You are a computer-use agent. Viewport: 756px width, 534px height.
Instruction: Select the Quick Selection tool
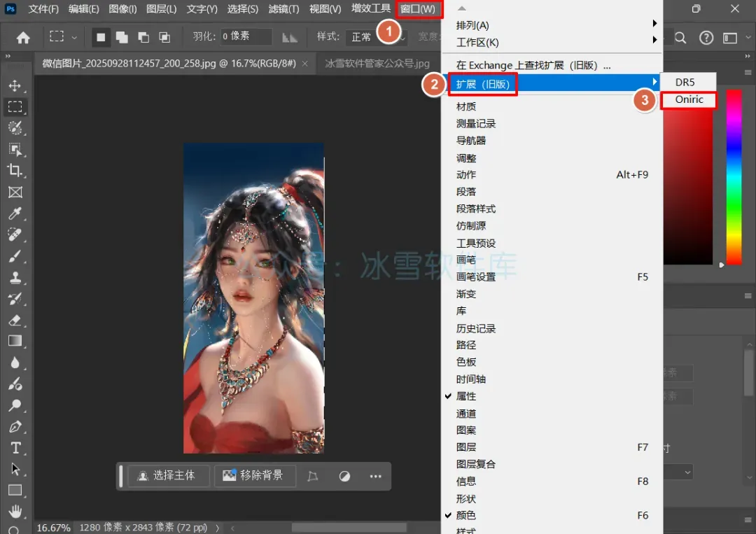point(15,127)
